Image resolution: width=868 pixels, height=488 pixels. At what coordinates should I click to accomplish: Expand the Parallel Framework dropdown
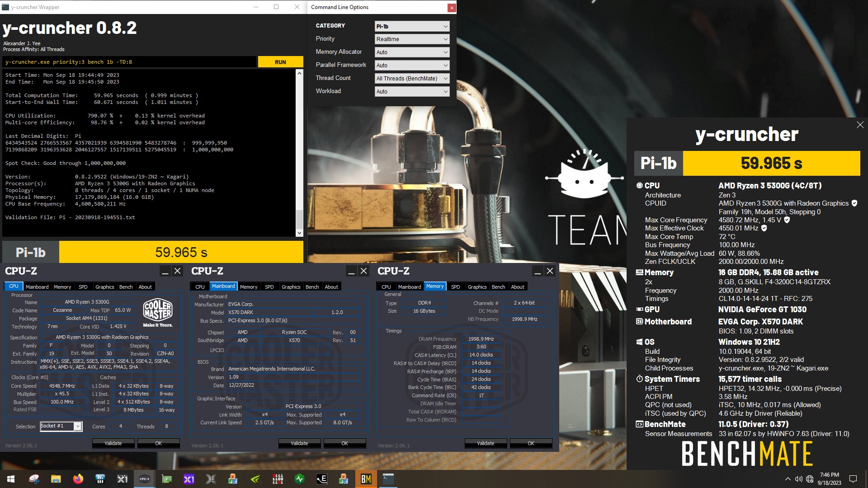[x=412, y=66]
